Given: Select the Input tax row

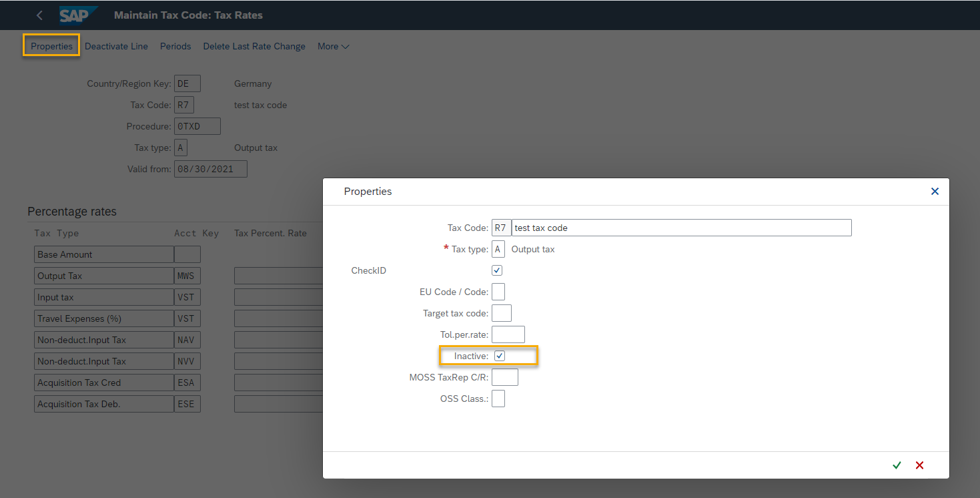Looking at the screenshot, I should coord(104,297).
